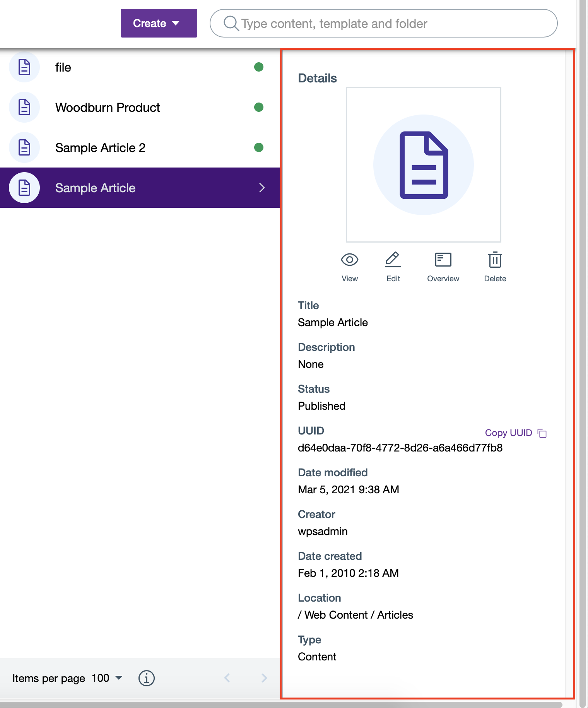Viewport: 588px width, 708px height.
Task: Click the green status dot for Sample Article 2
Action: tap(259, 147)
